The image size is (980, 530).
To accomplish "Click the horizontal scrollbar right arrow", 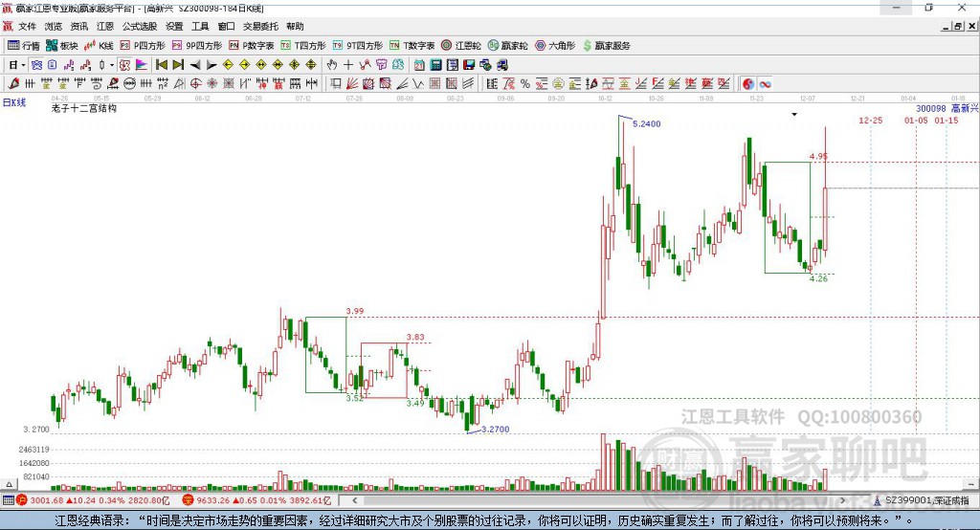I will click(842, 500).
